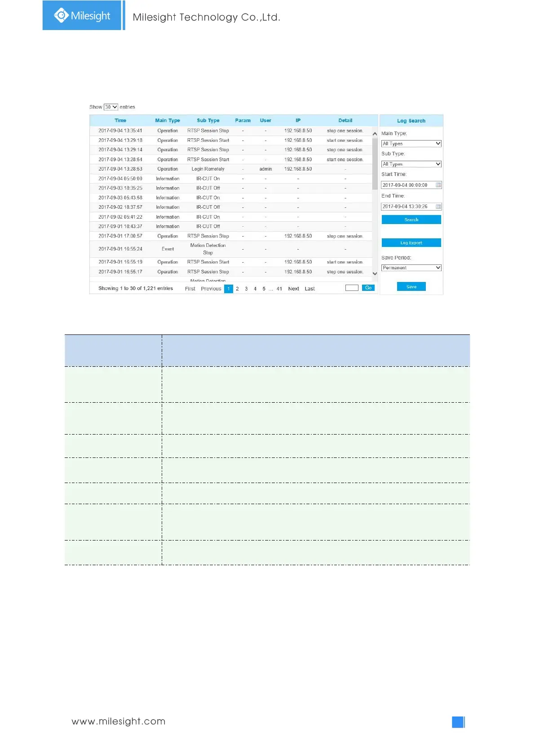
Task: Click the Last pagination link
Action: 310,289
